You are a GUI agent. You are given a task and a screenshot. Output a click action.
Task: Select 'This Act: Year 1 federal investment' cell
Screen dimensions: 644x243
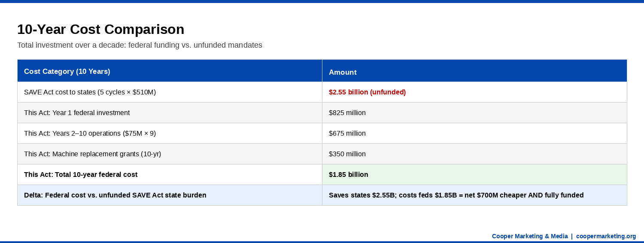[170, 112]
